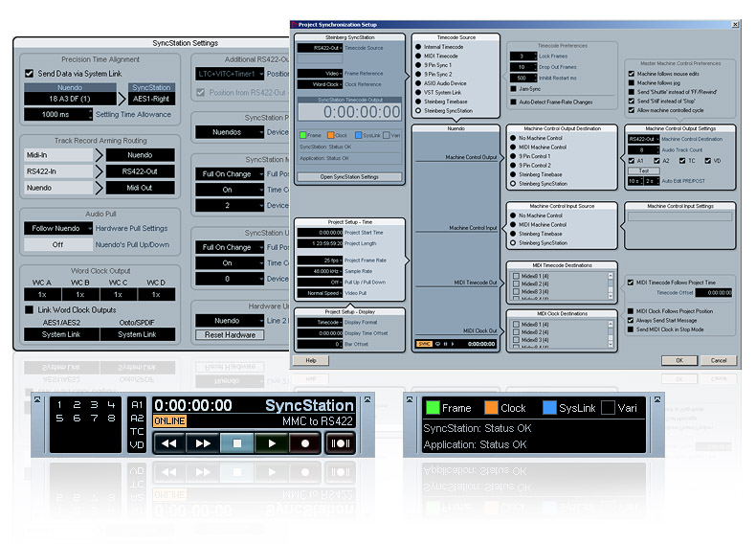Viewport: 756px width, 544px height.
Task: Toggle the Off Nuendo's Pull Up/Down field
Action: click(x=58, y=245)
